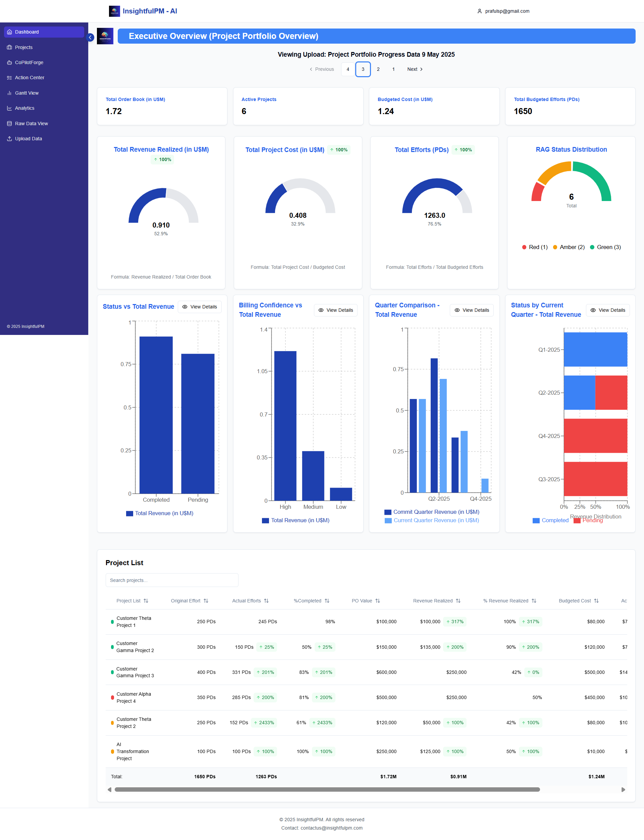Image resolution: width=644 pixels, height=840 pixels.
Task: Click the Gantt View sidebar icon
Action: (x=9, y=93)
